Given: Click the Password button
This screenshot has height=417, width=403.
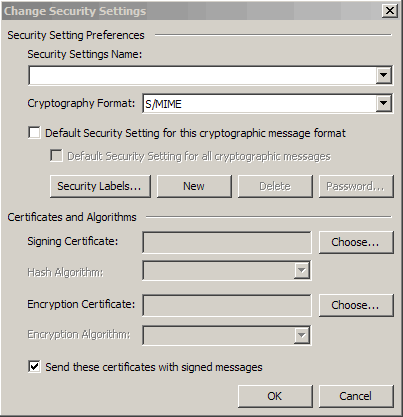Looking at the screenshot, I should click(x=356, y=186).
